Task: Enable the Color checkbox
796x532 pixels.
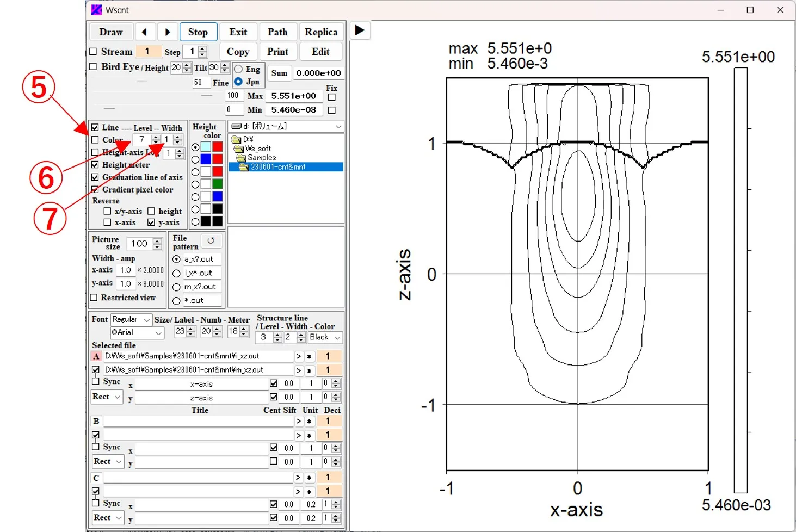Action: coord(95,140)
